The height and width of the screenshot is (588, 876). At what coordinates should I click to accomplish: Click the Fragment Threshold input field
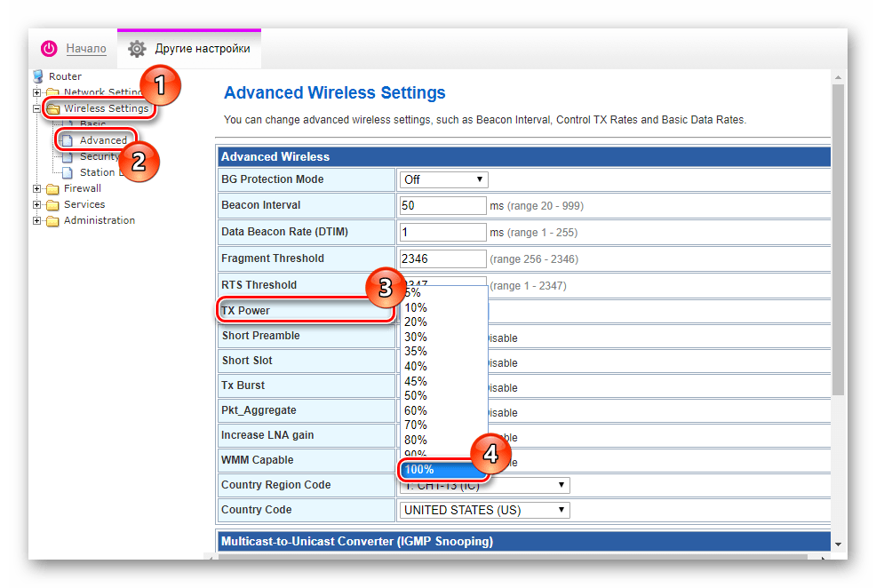tap(443, 259)
